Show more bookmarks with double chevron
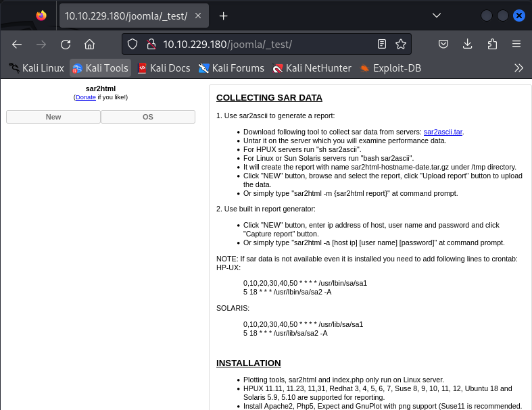This screenshot has width=532, height=410. (518, 68)
